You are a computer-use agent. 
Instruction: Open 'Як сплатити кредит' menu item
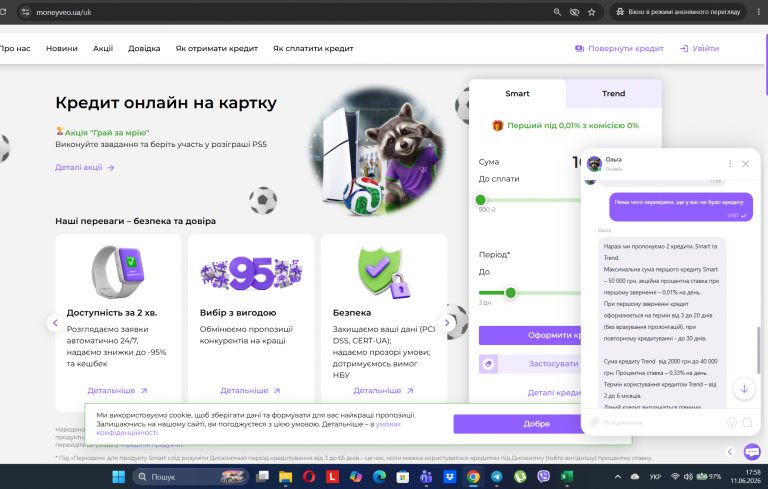point(313,49)
